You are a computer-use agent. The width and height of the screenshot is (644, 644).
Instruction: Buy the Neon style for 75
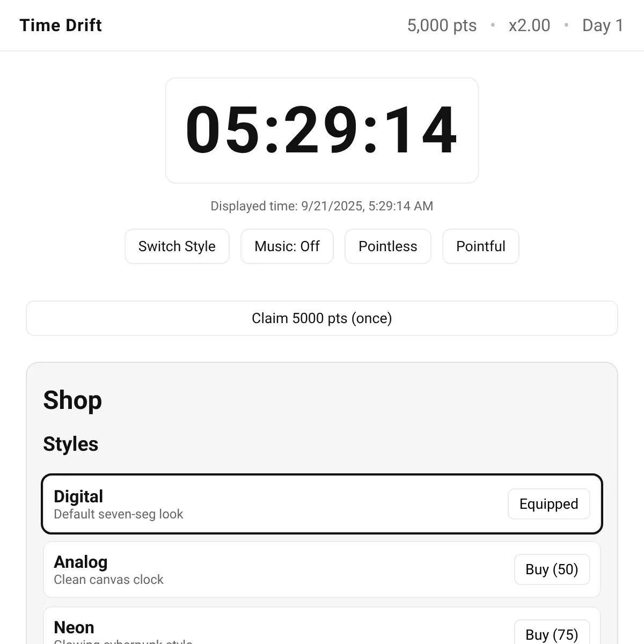point(552,633)
